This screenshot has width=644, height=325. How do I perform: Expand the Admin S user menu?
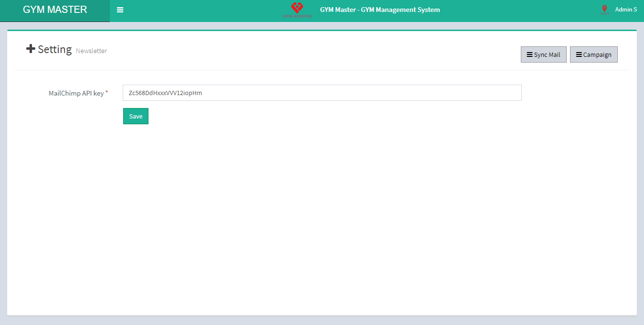(x=625, y=10)
